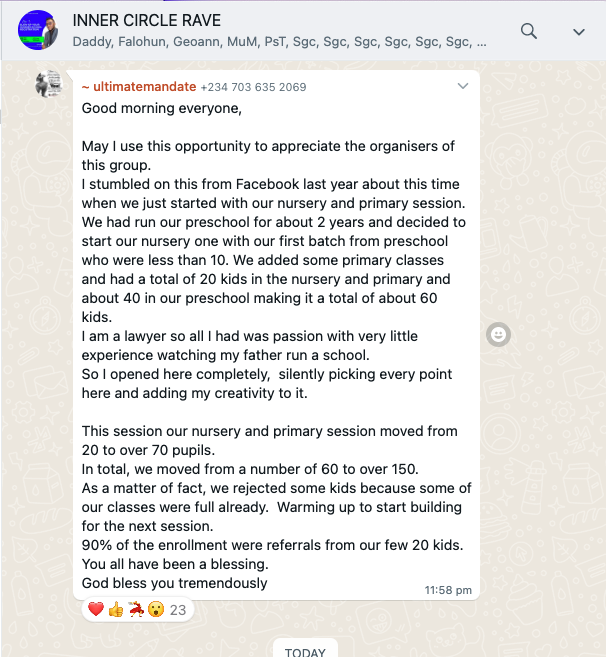Click the "Good morning everyone," message line
606x657 pixels.
pyautogui.click(x=162, y=108)
